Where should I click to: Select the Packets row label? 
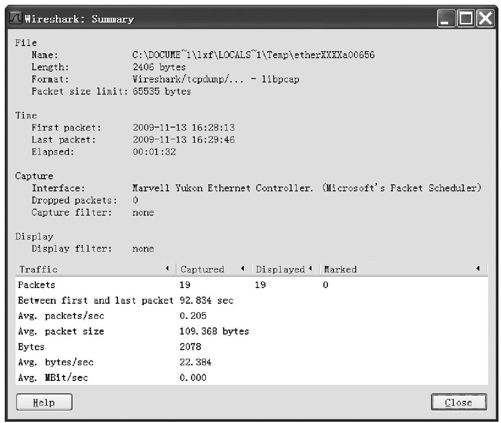point(36,285)
